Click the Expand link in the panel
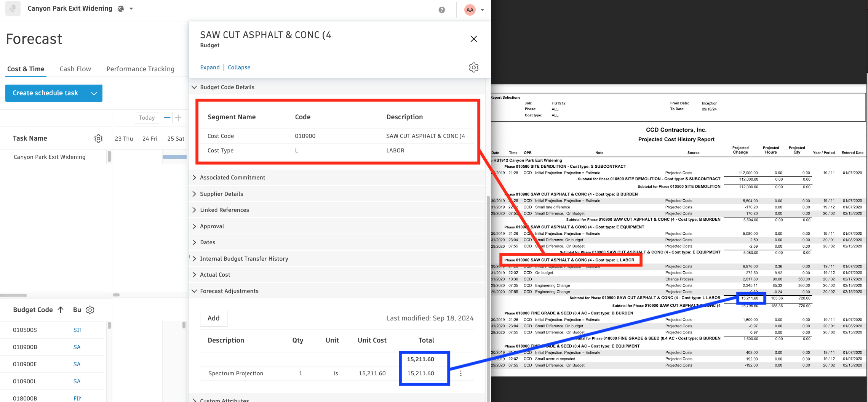This screenshot has height=402, width=868. click(x=210, y=67)
